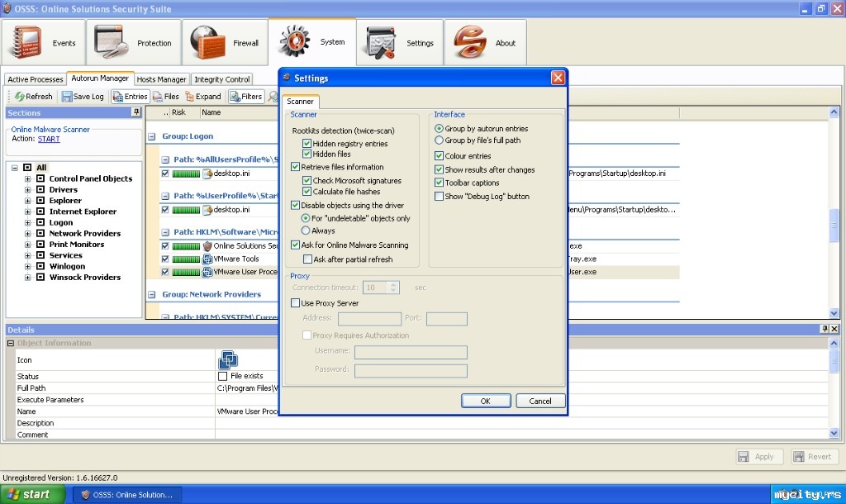
Task: Click the Apply disk icon
Action: (744, 457)
